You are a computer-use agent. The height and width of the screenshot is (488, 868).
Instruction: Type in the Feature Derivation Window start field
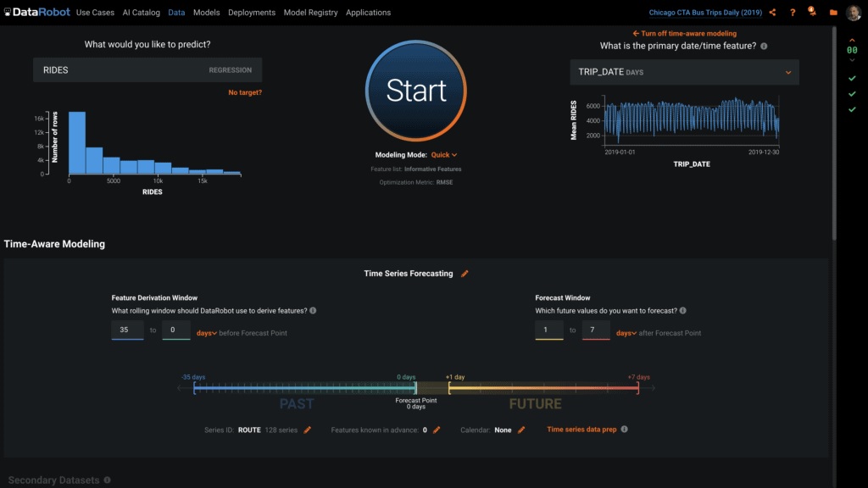click(x=127, y=330)
